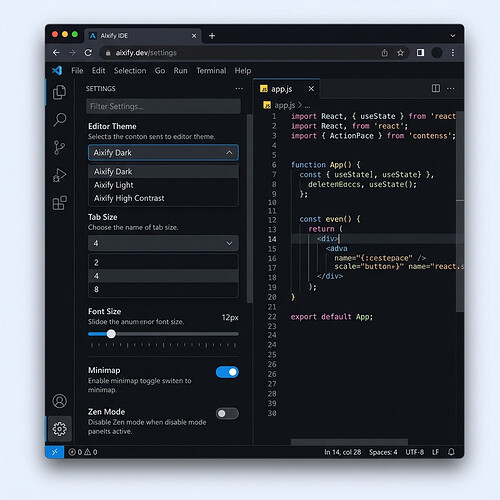This screenshot has width=500, height=500.
Task: Click the site lock icon in address bar
Action: 108,53
